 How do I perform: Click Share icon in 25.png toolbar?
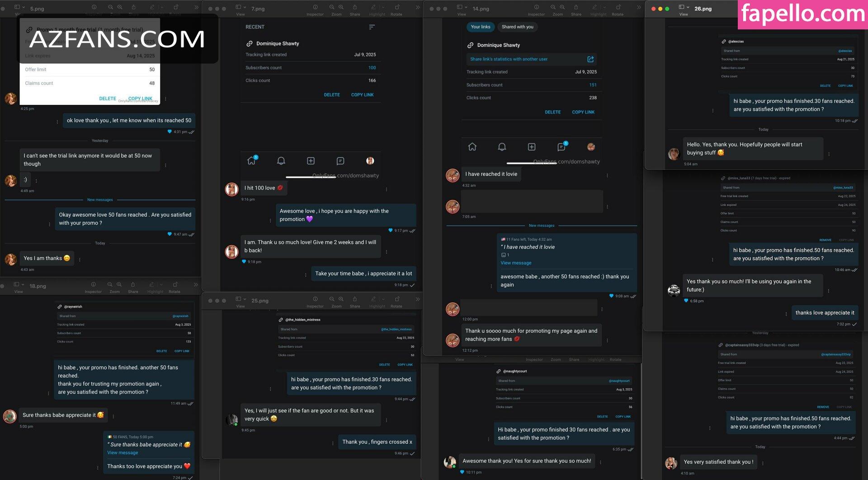(355, 299)
